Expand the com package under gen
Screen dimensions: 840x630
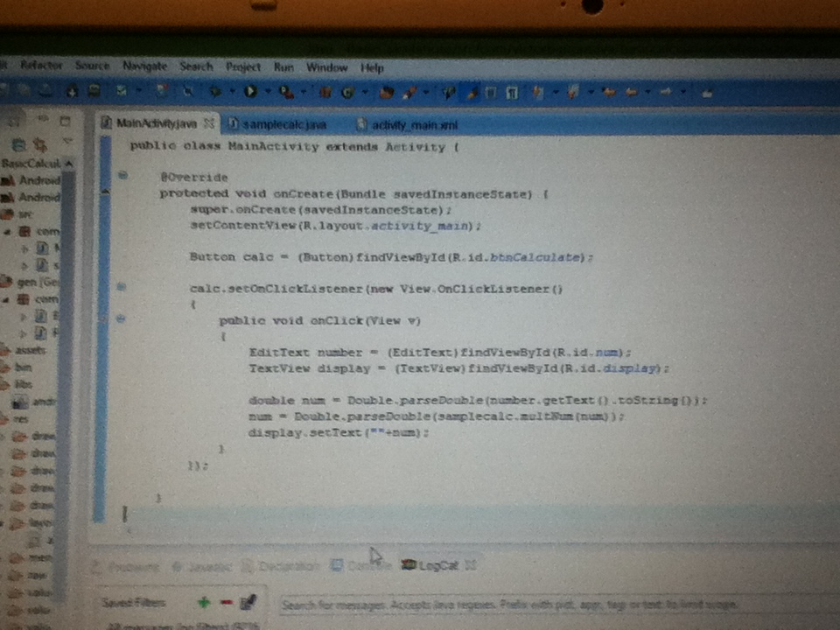tap(6, 299)
